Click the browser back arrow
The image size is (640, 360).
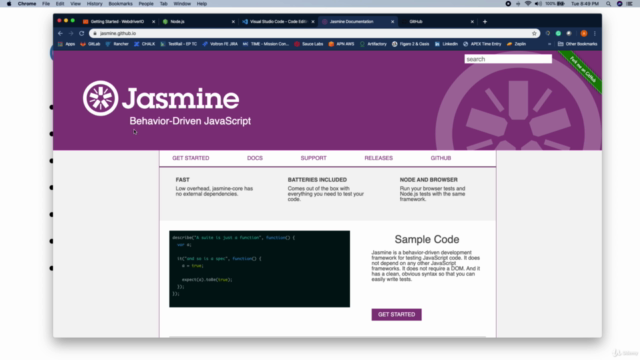click(60, 33)
